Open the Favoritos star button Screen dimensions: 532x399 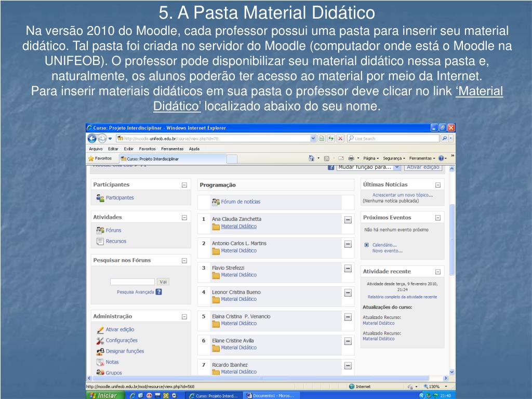click(x=100, y=158)
